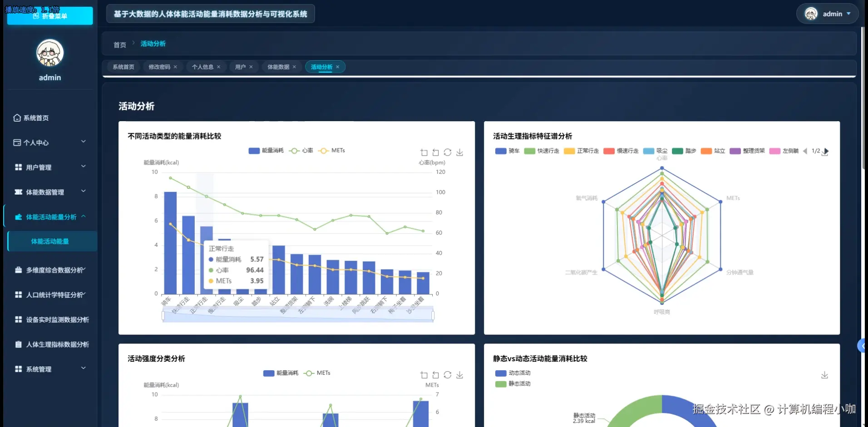This screenshot has height=427, width=868.
Task: Toggle 动态活动 series in pie legend
Action: point(513,373)
